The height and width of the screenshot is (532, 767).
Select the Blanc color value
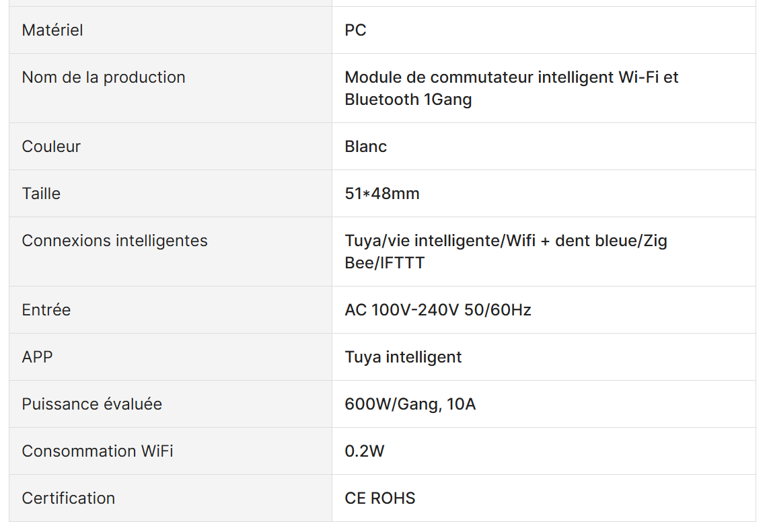[365, 147]
